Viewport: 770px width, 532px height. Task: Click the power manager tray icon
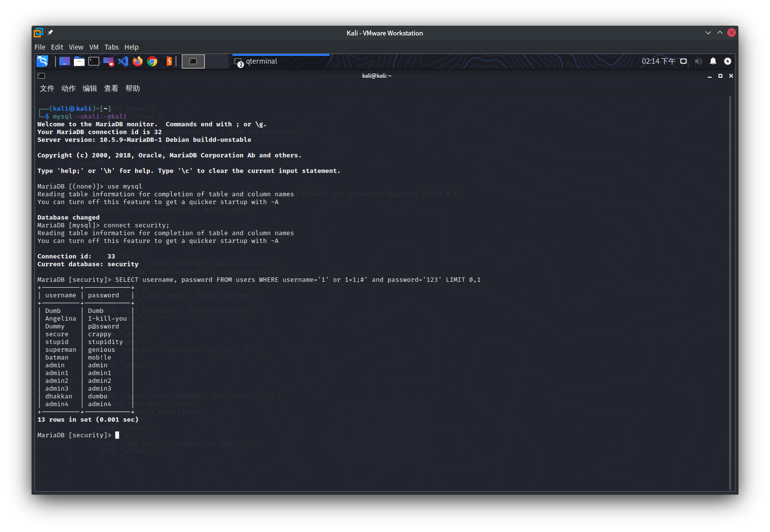728,61
